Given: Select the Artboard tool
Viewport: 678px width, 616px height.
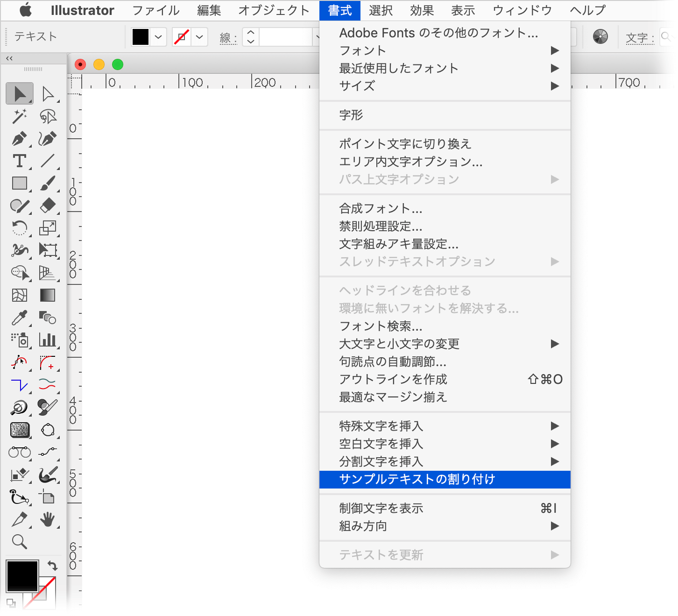Looking at the screenshot, I should [48, 497].
